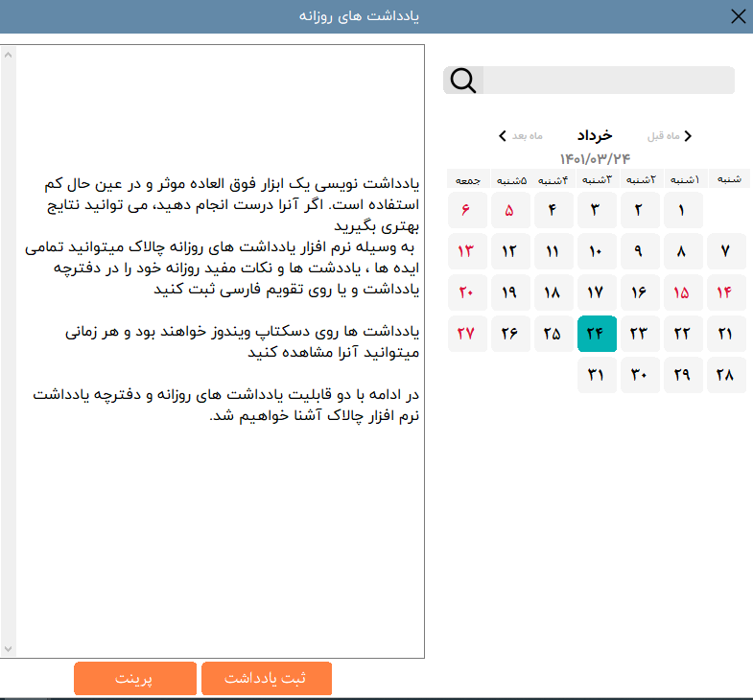
Task: Select red holiday day 14
Action: [x=725, y=292]
